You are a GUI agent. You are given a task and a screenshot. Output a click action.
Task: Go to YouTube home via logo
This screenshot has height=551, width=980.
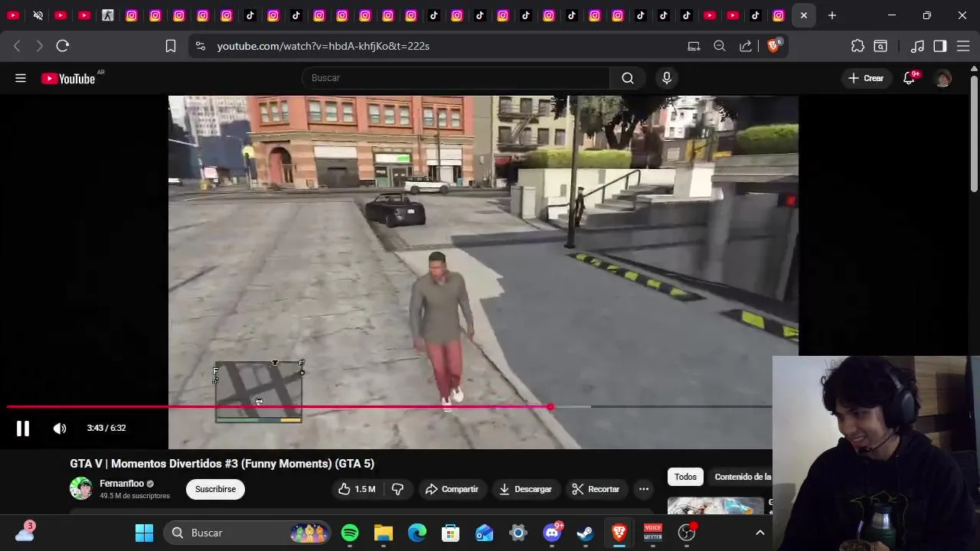coord(68,78)
